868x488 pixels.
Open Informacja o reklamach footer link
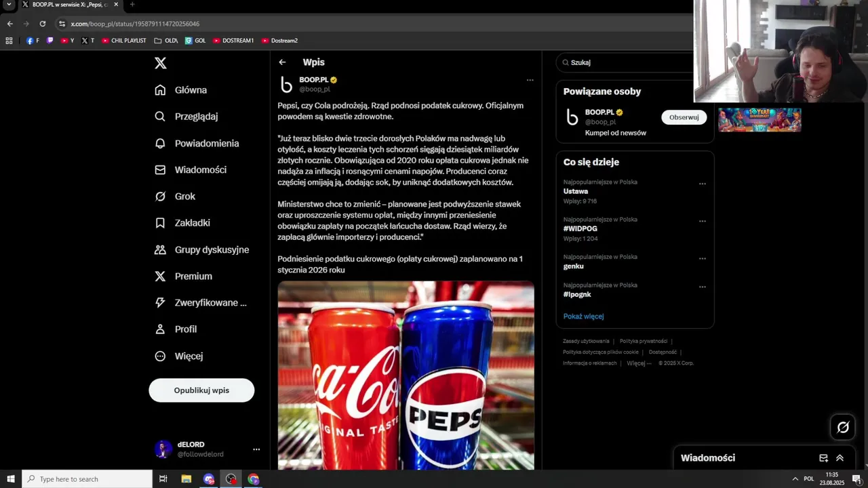pos(590,363)
